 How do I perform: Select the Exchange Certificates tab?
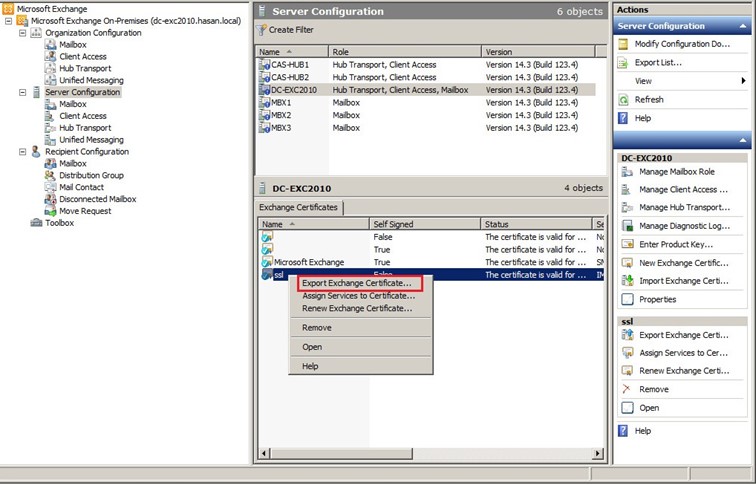click(298, 207)
